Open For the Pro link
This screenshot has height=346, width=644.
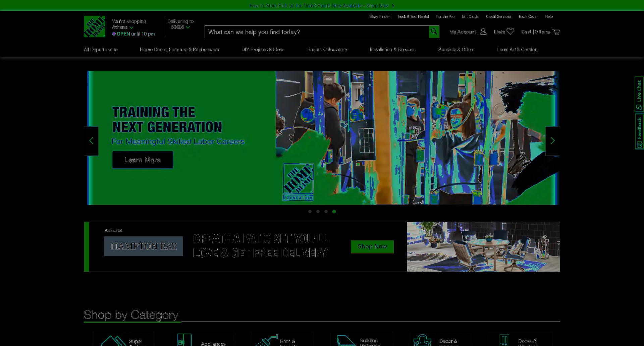pyautogui.click(x=445, y=16)
